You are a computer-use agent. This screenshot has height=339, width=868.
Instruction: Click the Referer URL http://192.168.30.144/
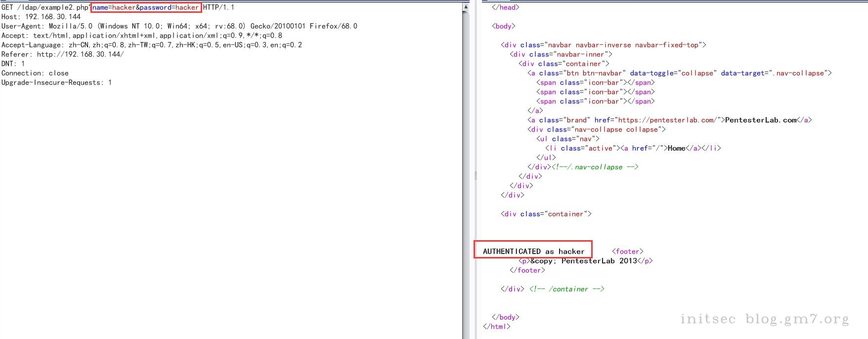point(81,54)
